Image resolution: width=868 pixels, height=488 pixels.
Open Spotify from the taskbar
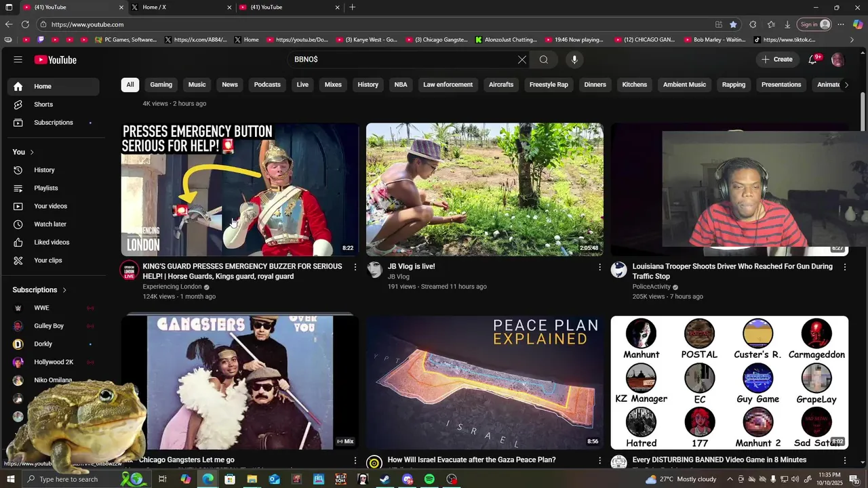click(x=429, y=479)
